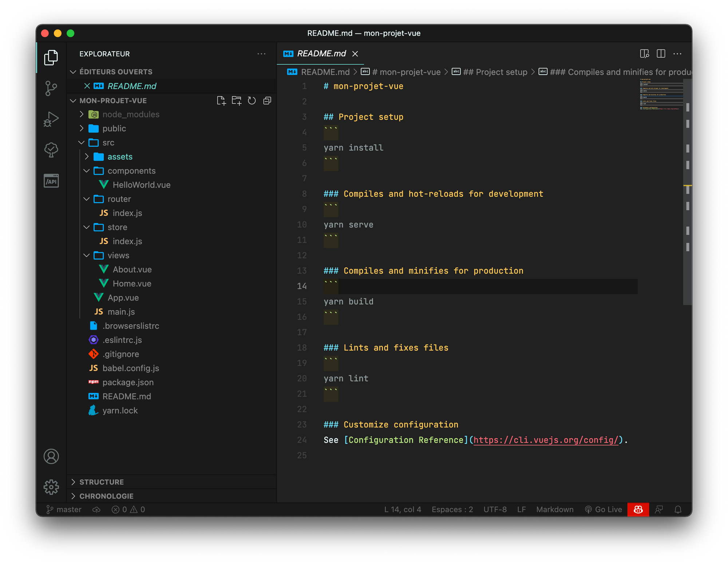Toggle the README.md tab closed

(355, 53)
